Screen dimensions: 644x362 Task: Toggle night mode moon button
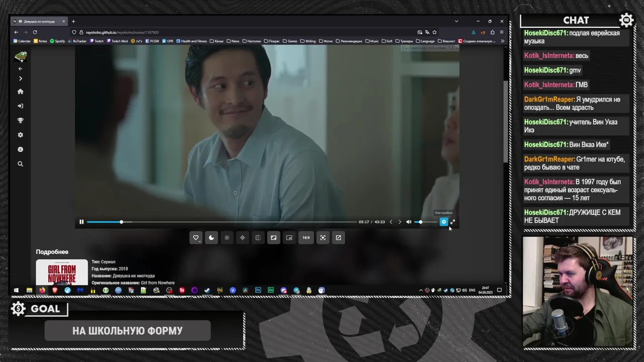tap(211, 238)
